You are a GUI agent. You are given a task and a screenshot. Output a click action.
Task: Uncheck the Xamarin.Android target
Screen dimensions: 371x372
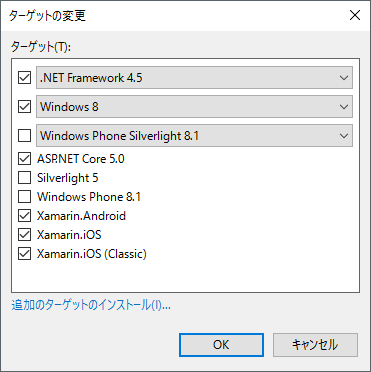[24, 216]
